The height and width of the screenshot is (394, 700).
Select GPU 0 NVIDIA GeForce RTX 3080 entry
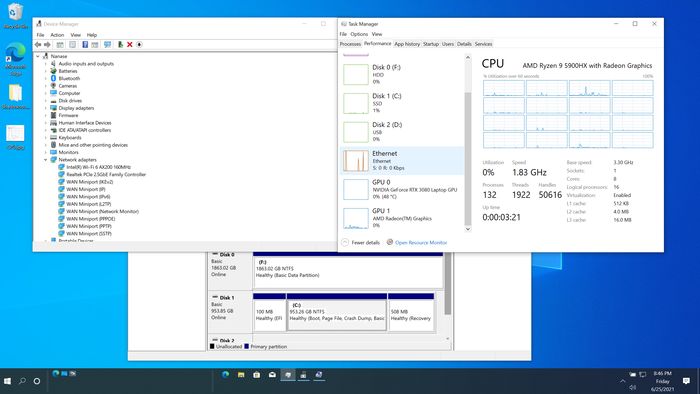click(402, 189)
